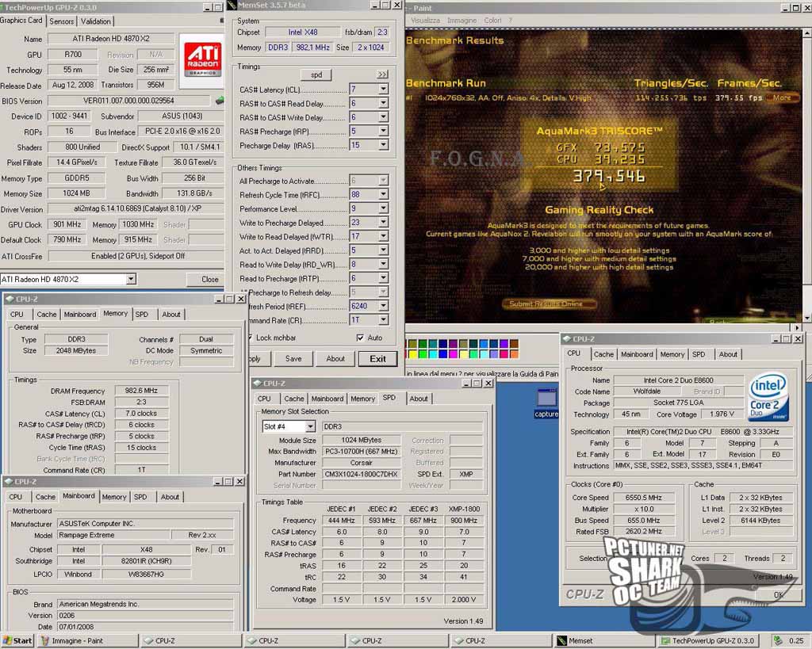Click the BIOS save chip icon in GPU-Z
Image resolution: width=812 pixels, height=649 pixels.
(x=220, y=101)
